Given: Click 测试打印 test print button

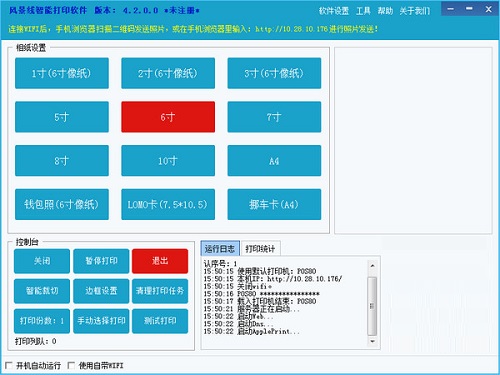Looking at the screenshot, I should click(x=160, y=321).
